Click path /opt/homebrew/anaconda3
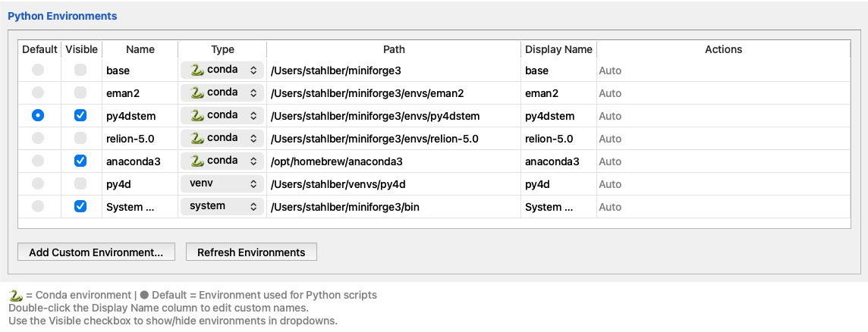This screenshot has height=332, width=868. 336,161
